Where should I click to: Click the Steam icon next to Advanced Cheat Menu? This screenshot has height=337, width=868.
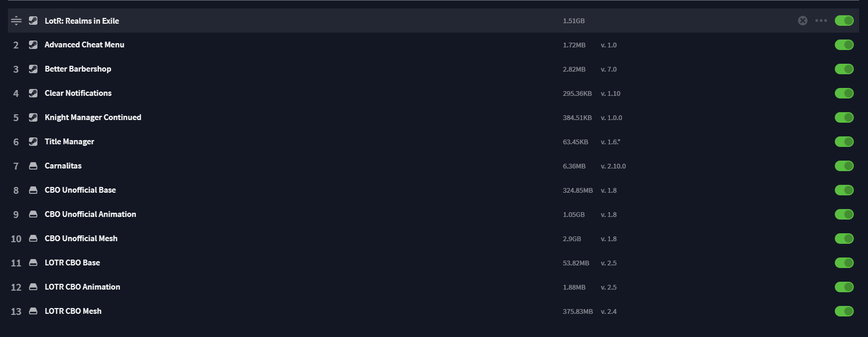click(33, 45)
